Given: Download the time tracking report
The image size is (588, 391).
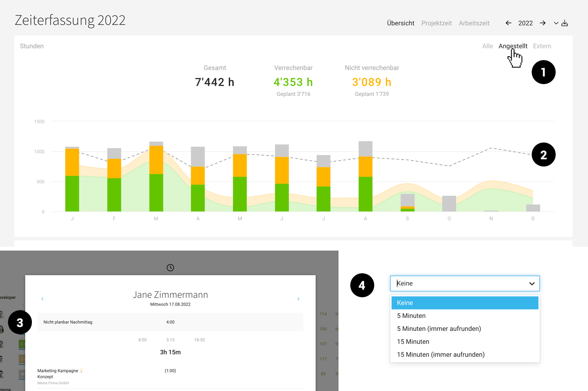Looking at the screenshot, I should click(564, 23).
